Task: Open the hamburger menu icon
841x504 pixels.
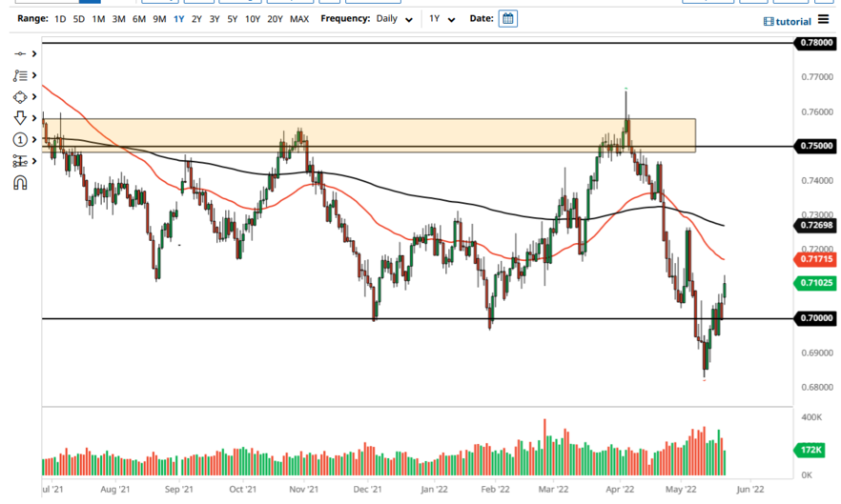Action: 823,20
